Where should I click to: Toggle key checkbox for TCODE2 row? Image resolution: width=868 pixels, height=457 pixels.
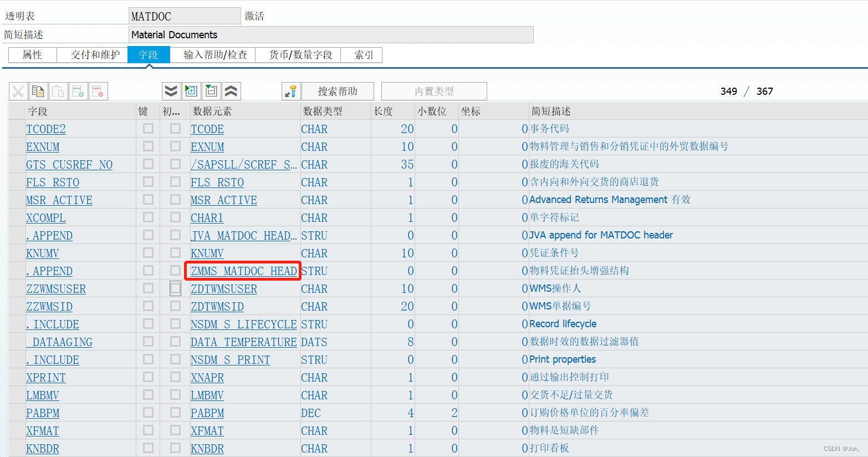point(148,129)
